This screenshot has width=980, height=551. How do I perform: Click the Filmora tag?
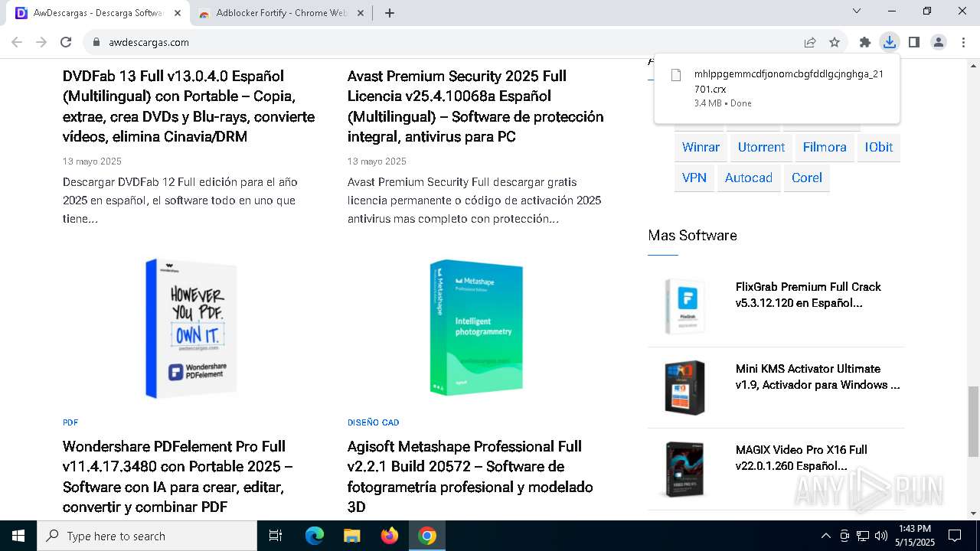pyautogui.click(x=825, y=147)
